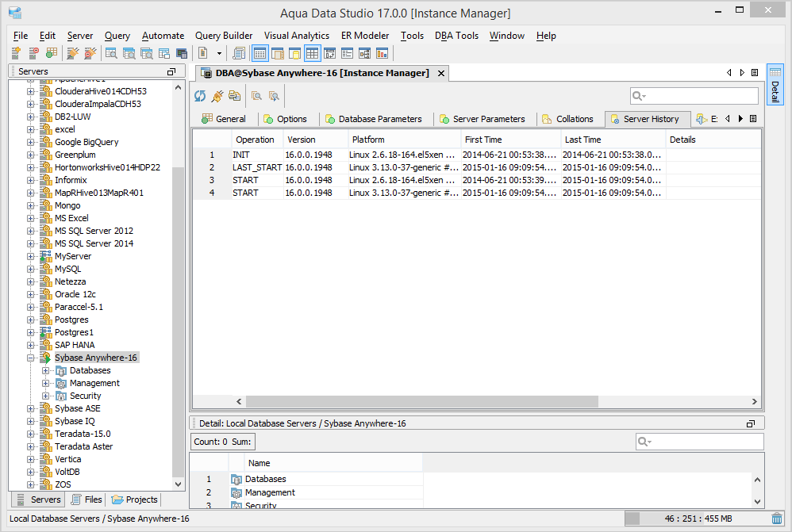The image size is (792, 532).
Task: Click the bar chart icon in main toolbar
Action: 382,53
